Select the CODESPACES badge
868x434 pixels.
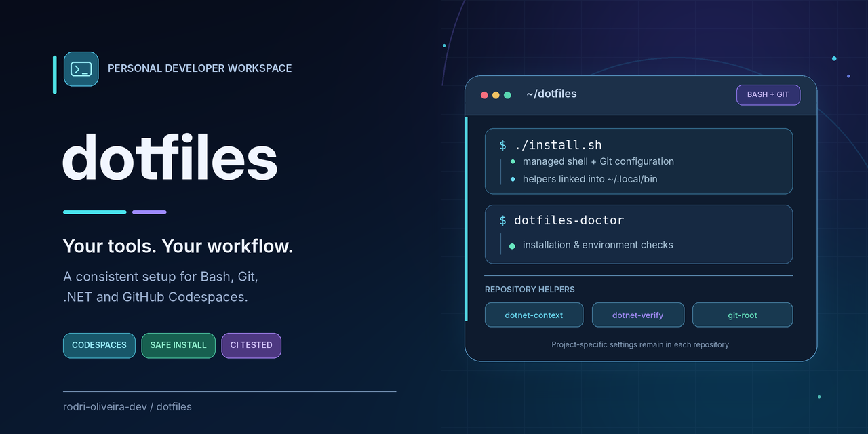99,345
